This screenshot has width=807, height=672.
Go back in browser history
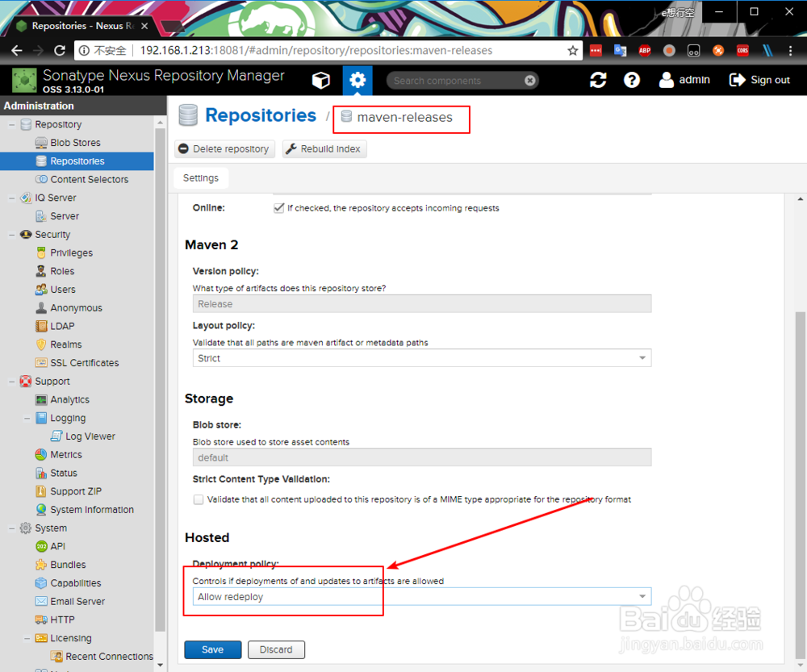click(17, 51)
